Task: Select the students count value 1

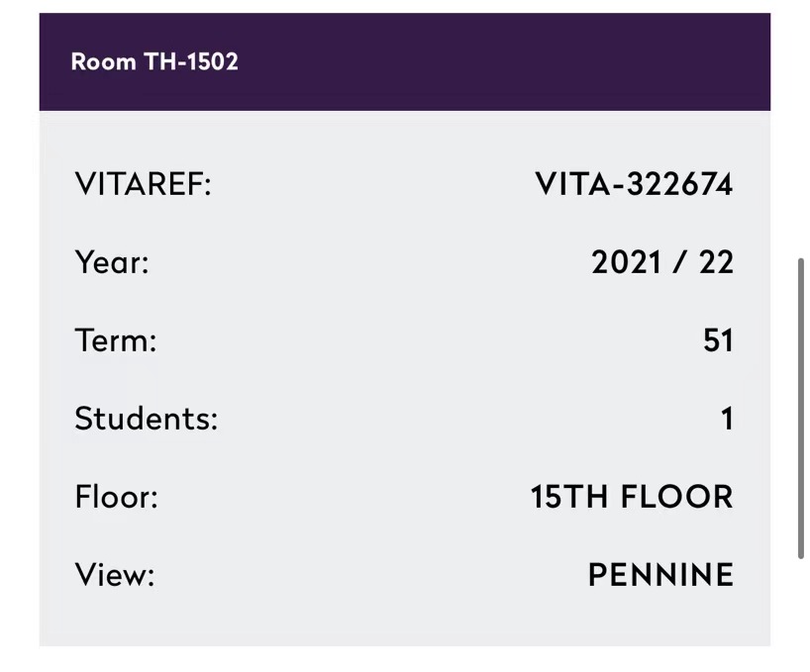Action: 728,418
